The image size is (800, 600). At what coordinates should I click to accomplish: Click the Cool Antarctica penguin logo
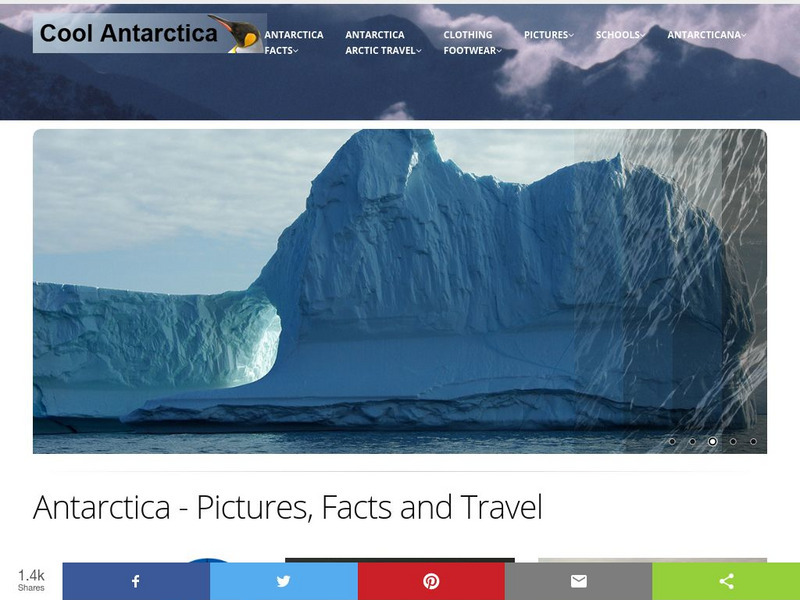(149, 33)
